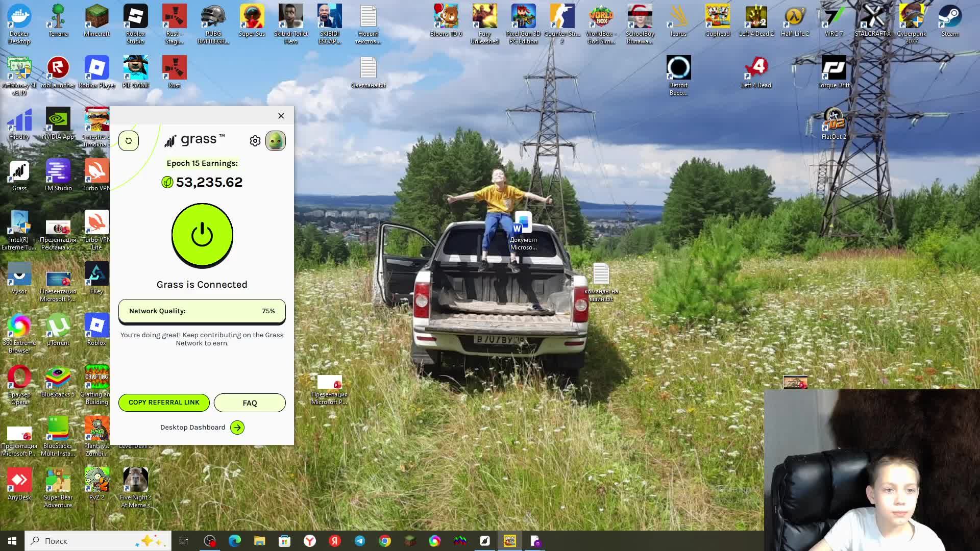
Task: Close the Grass popup window
Action: [281, 116]
